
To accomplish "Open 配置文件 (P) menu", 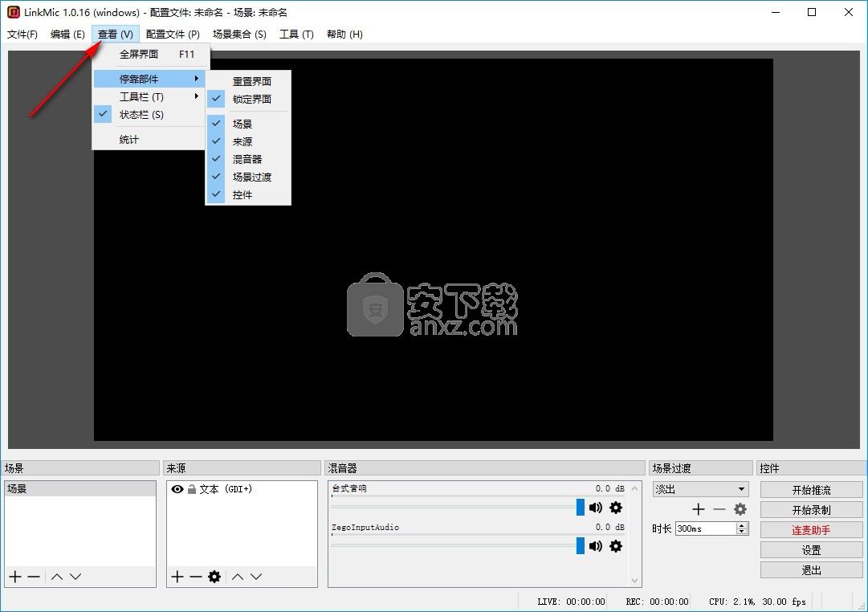I will point(173,35).
